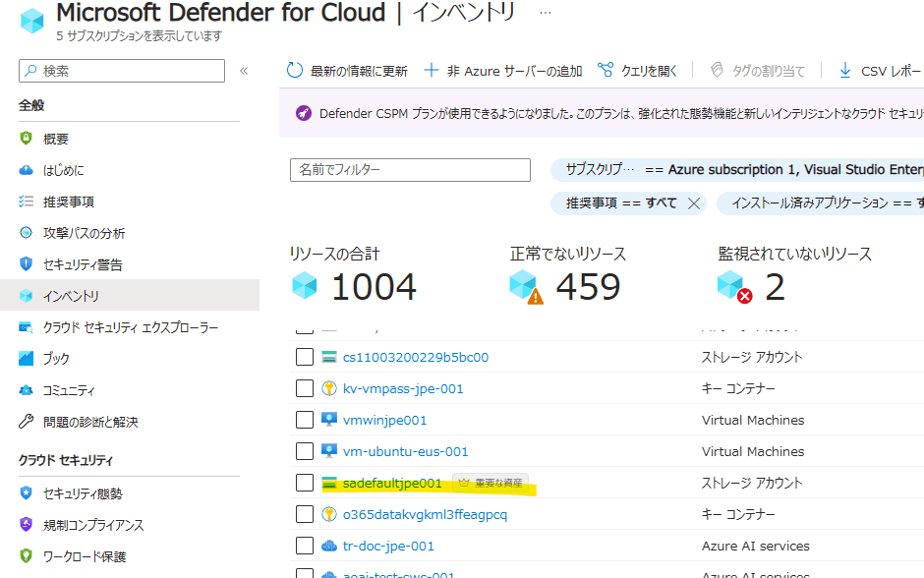Viewport: 924px width, 578px height.
Task: Click 最新の情報に更新 refresh button
Action: point(347,71)
